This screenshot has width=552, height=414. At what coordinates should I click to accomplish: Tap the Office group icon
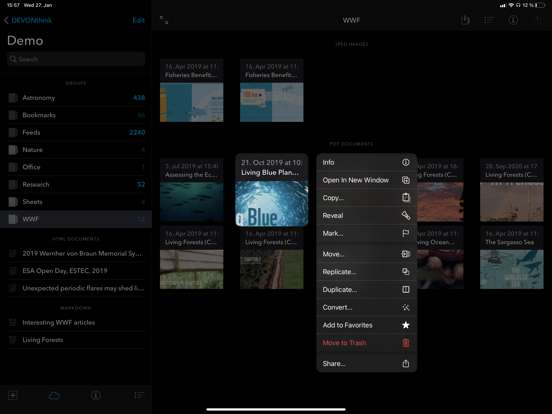tap(13, 167)
